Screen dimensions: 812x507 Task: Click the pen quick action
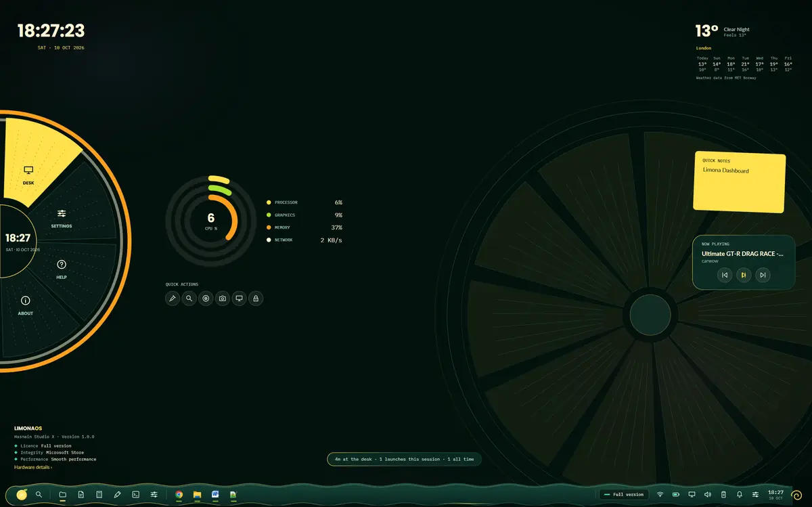(x=173, y=298)
